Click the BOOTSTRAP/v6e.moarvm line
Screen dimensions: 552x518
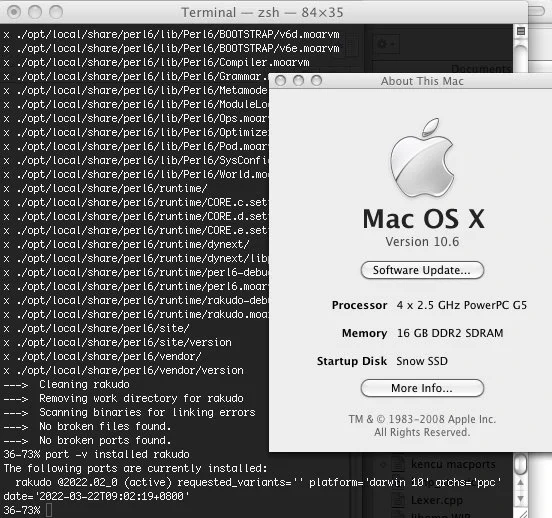(x=172, y=48)
